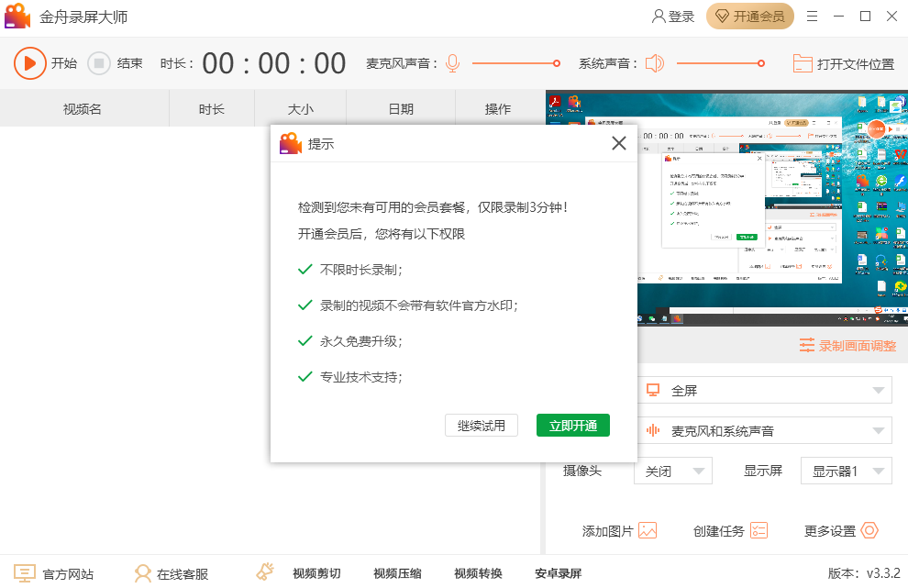Open 录制画面调整 recording adjustment
This screenshot has height=588, width=908.
(847, 346)
